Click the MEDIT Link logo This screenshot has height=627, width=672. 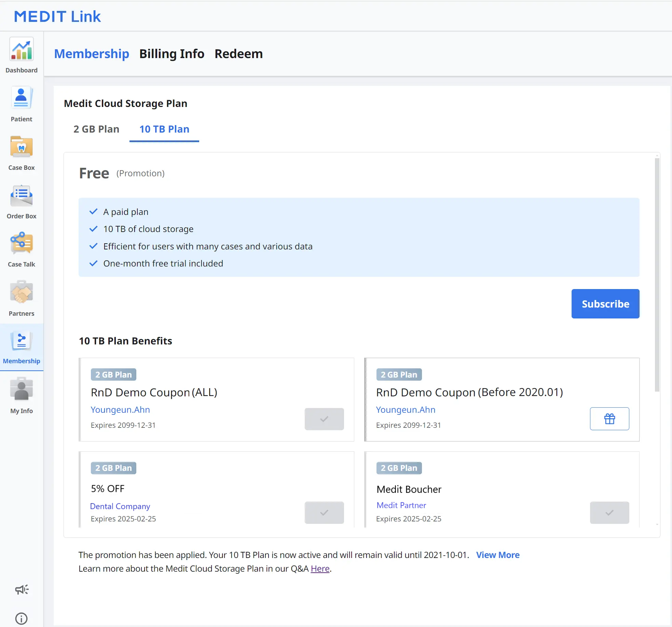[57, 16]
